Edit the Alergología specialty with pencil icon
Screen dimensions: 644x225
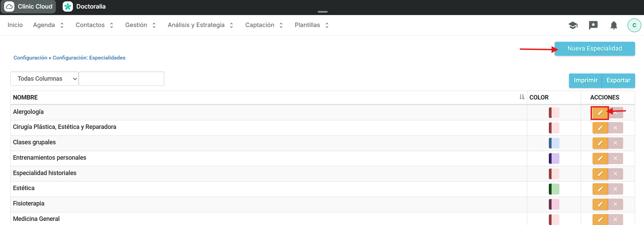pos(600,112)
